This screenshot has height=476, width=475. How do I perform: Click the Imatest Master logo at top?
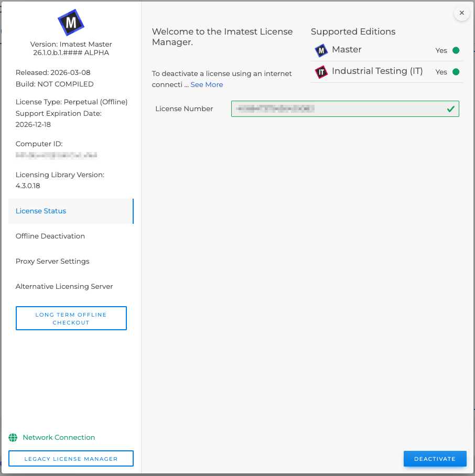[71, 23]
